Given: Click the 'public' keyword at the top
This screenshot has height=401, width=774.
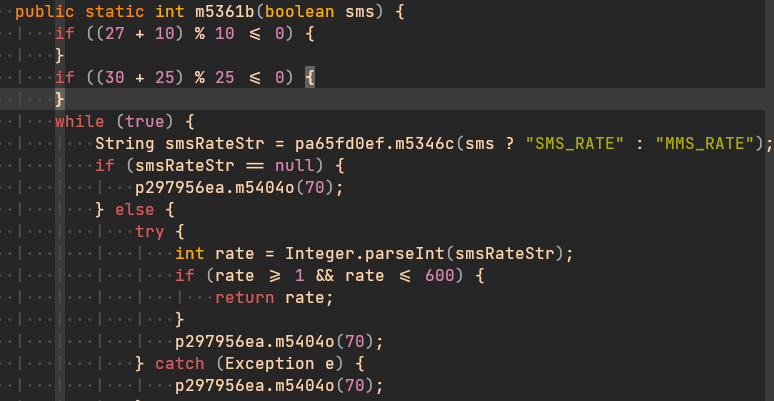Looking at the screenshot, I should (x=45, y=12).
